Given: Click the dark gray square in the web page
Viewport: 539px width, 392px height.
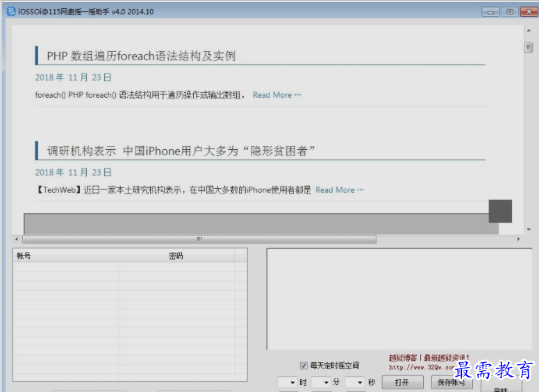Looking at the screenshot, I should (x=500, y=211).
